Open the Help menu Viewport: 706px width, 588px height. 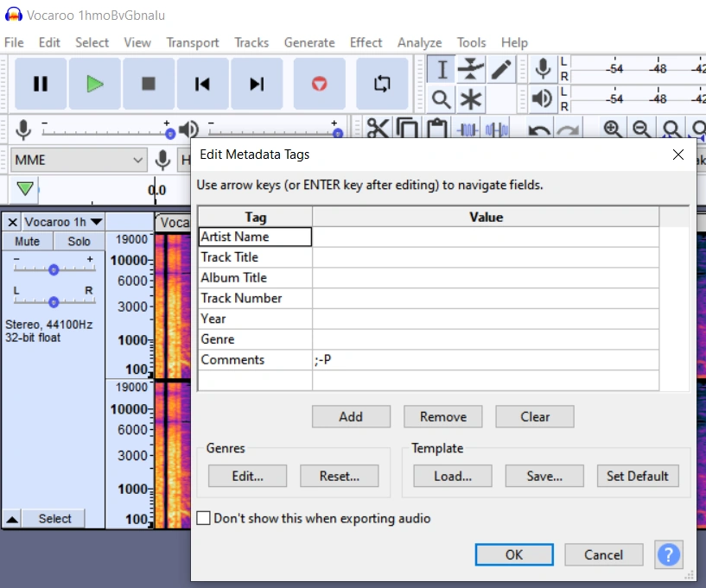point(514,42)
